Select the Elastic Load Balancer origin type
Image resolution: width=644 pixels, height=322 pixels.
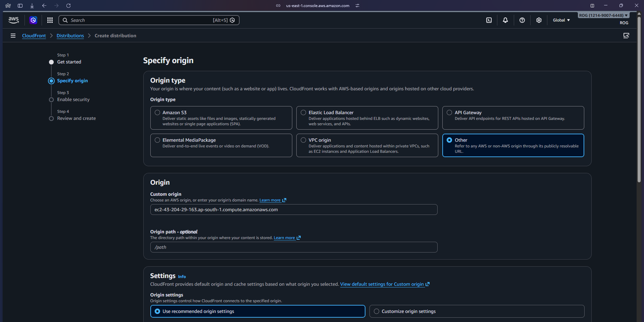[x=303, y=112]
